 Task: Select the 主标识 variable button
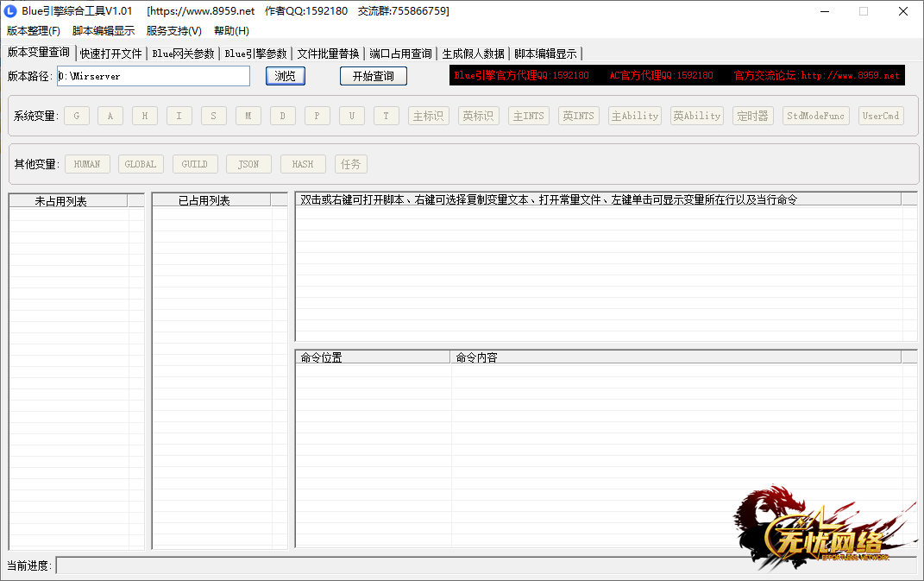[x=428, y=116]
